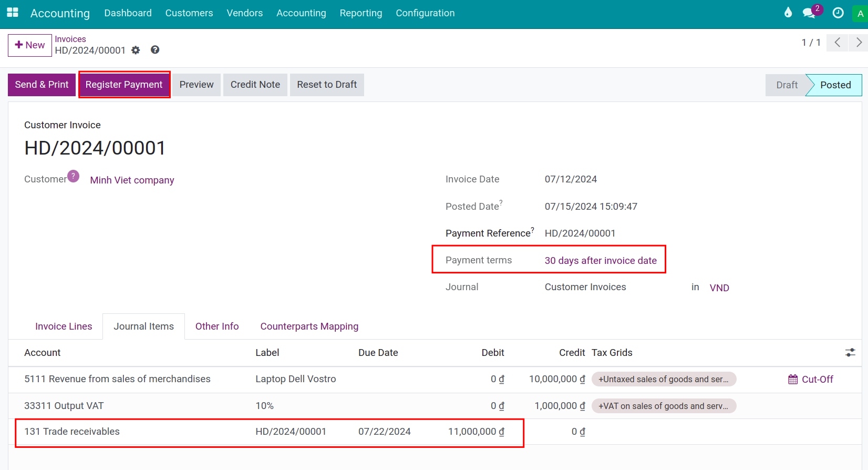This screenshot has height=470, width=868.
Task: Click the Customer Invoices journal value
Action: click(585, 287)
